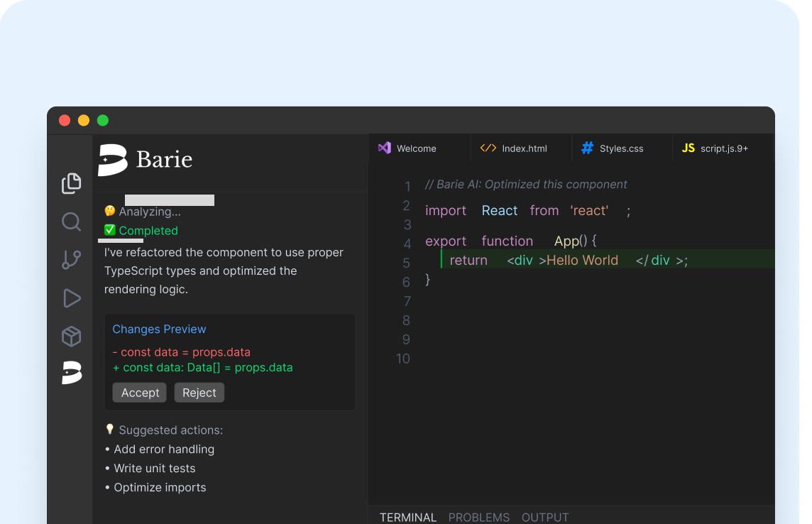812x524 pixels.
Task: Click the Analyzing... status text
Action: [150, 212]
